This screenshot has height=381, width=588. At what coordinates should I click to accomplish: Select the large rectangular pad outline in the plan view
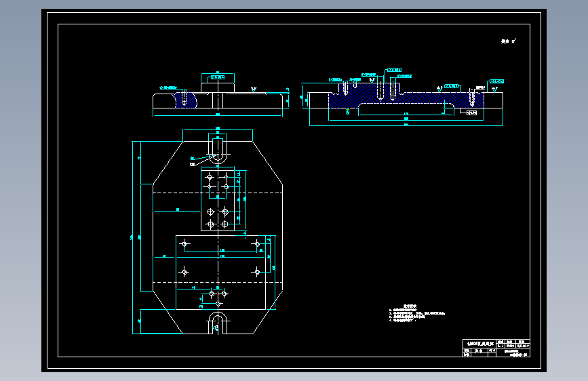click(x=221, y=273)
